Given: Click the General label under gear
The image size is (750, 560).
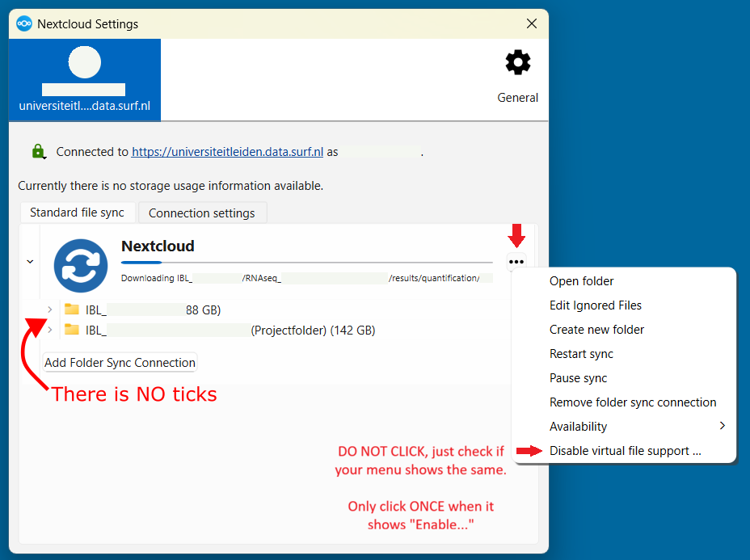Looking at the screenshot, I should 517,98.
